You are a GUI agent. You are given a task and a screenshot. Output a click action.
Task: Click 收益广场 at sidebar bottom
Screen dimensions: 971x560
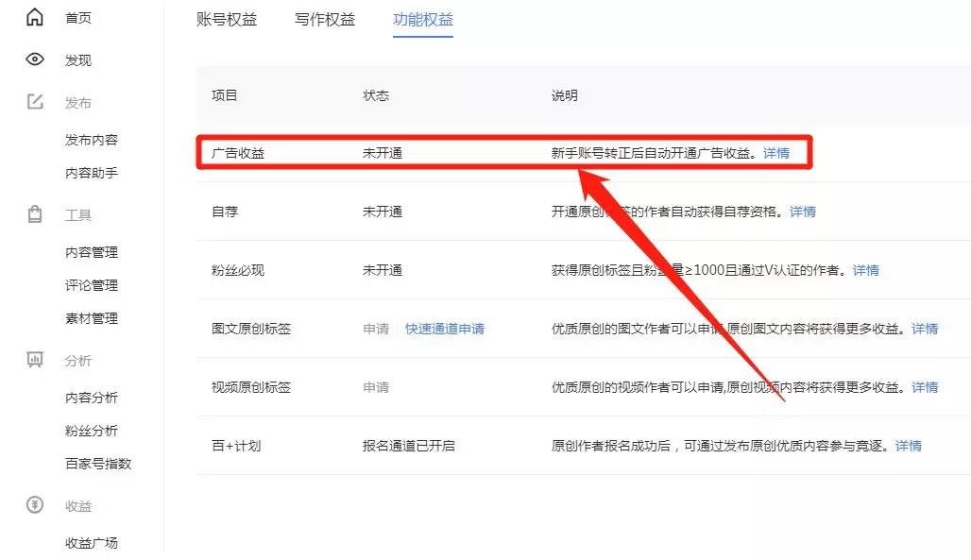(92, 542)
